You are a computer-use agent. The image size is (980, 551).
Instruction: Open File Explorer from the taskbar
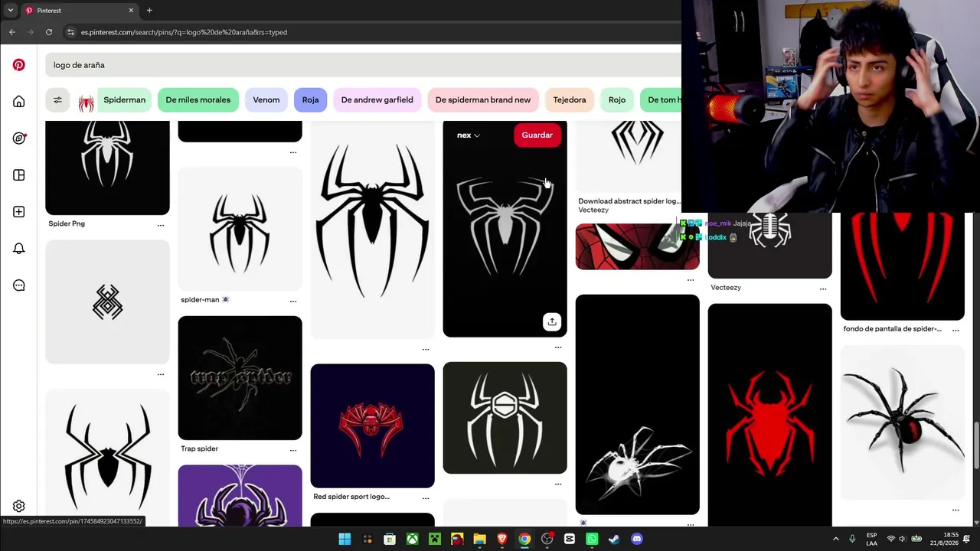point(479,539)
